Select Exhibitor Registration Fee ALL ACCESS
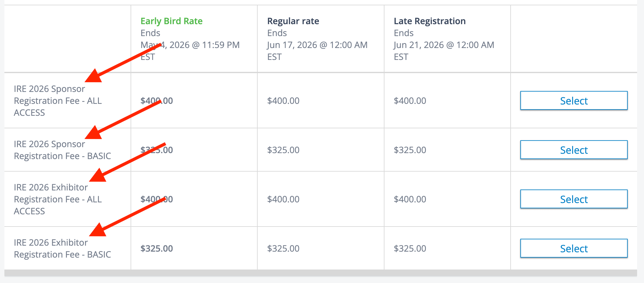The image size is (644, 283). tap(574, 199)
